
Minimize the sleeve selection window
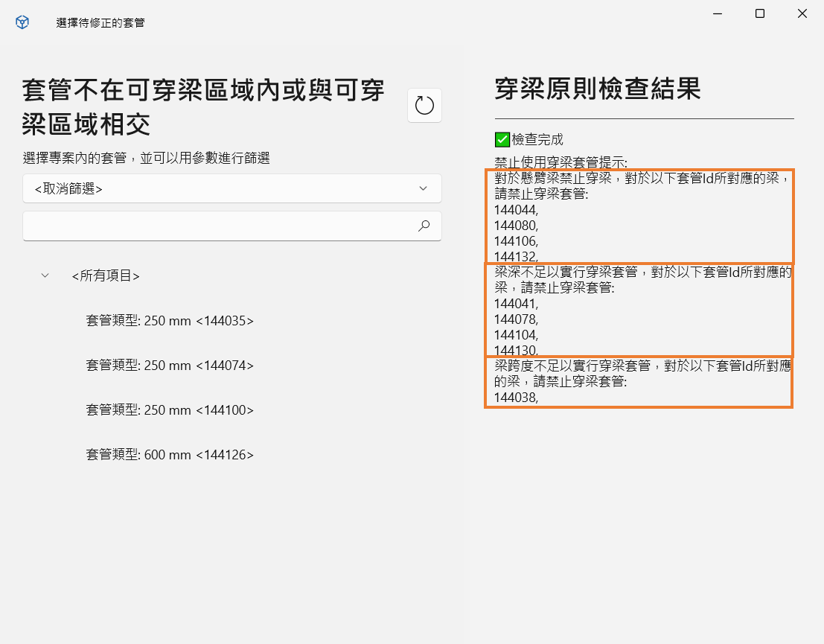(x=718, y=13)
